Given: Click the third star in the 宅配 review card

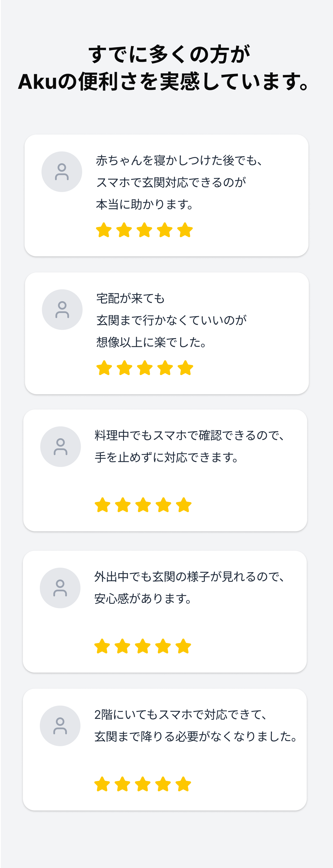Looking at the screenshot, I should (145, 368).
